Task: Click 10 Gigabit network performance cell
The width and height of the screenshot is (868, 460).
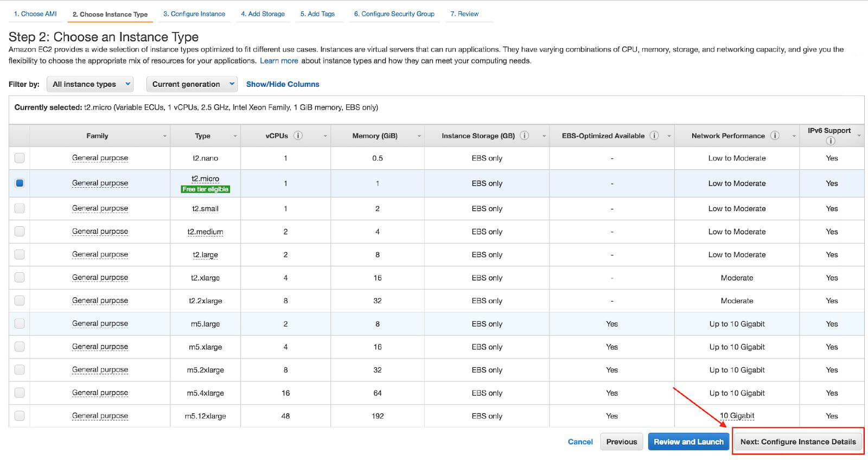Action: click(x=737, y=416)
